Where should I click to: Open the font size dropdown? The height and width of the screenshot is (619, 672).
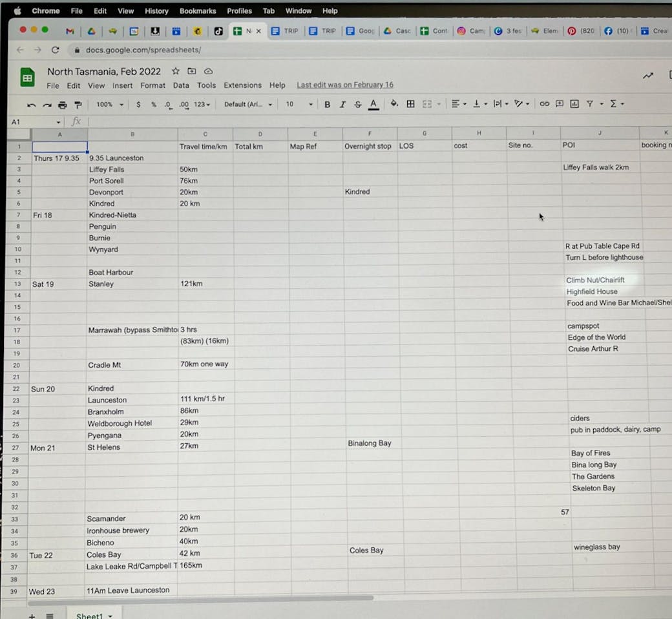(299, 105)
